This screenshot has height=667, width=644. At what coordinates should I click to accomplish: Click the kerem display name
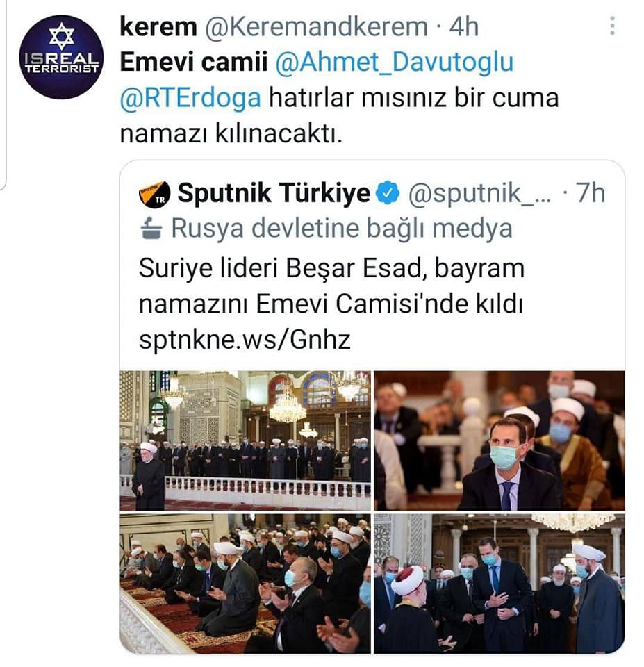coord(158,27)
